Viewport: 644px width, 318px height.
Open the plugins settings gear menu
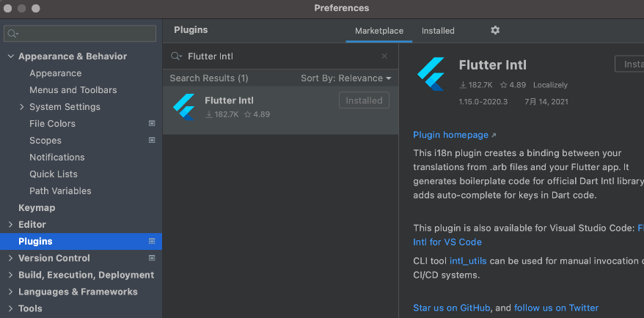pyautogui.click(x=495, y=30)
